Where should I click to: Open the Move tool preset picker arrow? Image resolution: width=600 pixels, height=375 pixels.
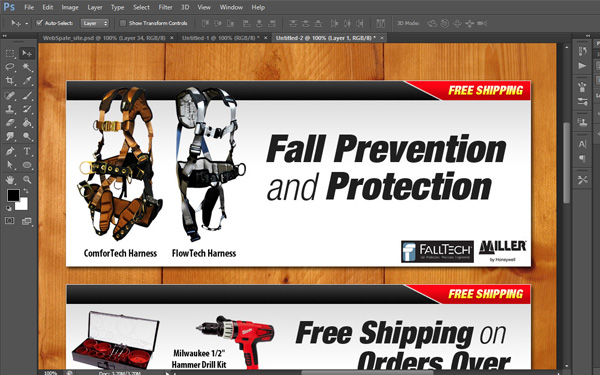(x=26, y=23)
